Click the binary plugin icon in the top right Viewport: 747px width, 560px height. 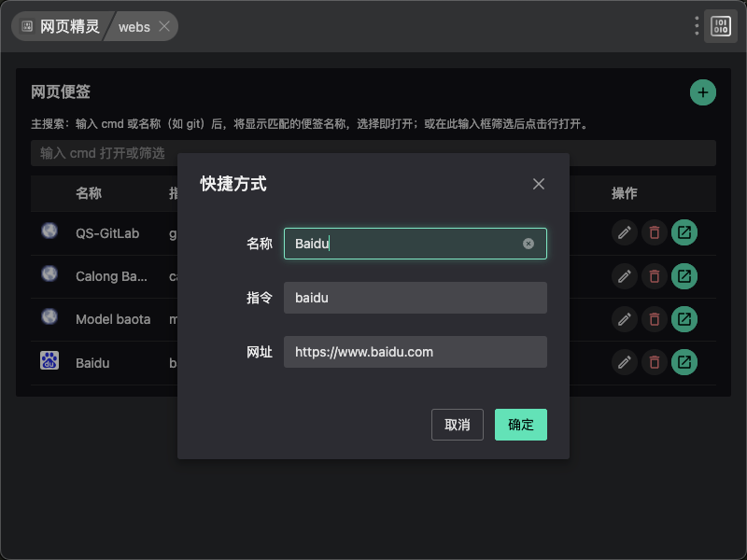[720, 26]
